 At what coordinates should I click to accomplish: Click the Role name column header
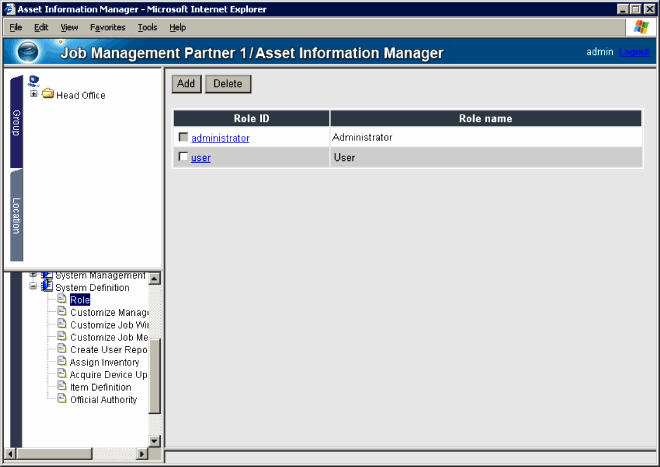[486, 118]
